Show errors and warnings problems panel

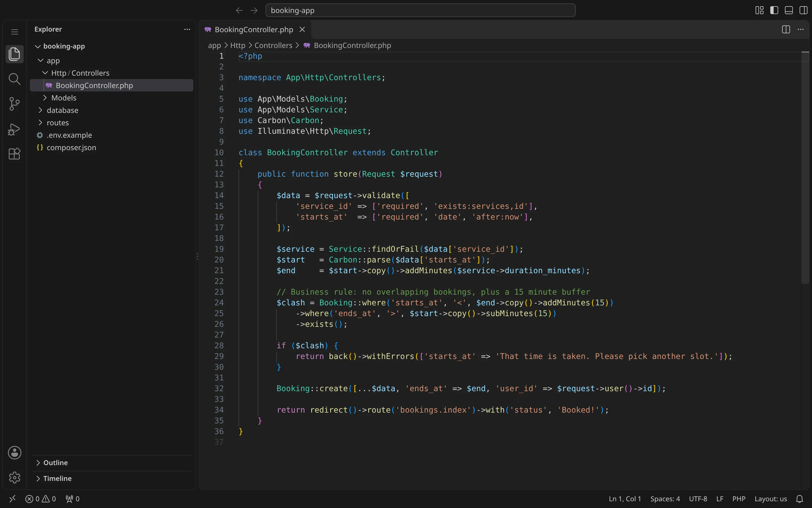[x=41, y=499]
